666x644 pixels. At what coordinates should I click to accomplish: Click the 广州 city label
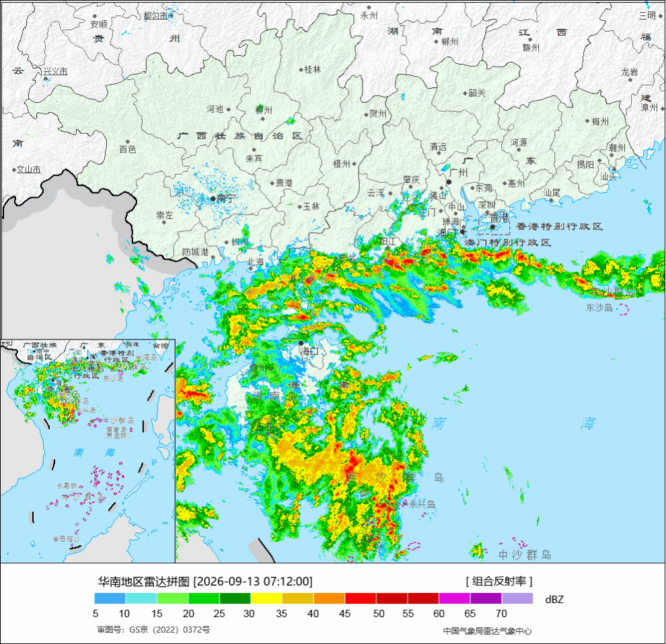[x=458, y=173]
